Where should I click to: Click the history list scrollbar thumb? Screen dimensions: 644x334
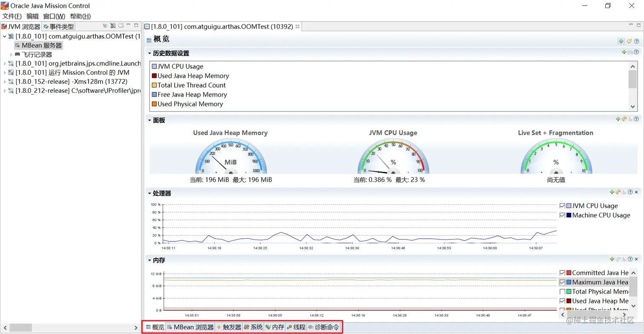[x=632, y=79]
